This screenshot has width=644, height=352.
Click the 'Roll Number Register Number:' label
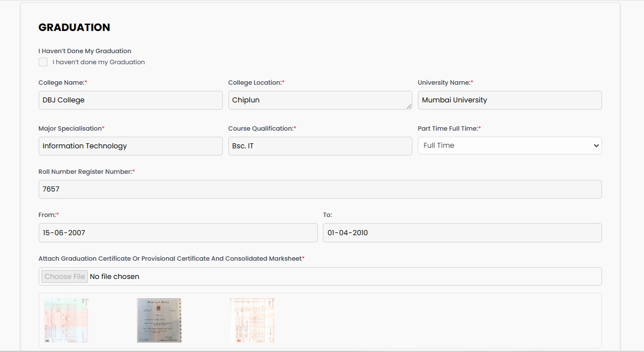(x=87, y=172)
